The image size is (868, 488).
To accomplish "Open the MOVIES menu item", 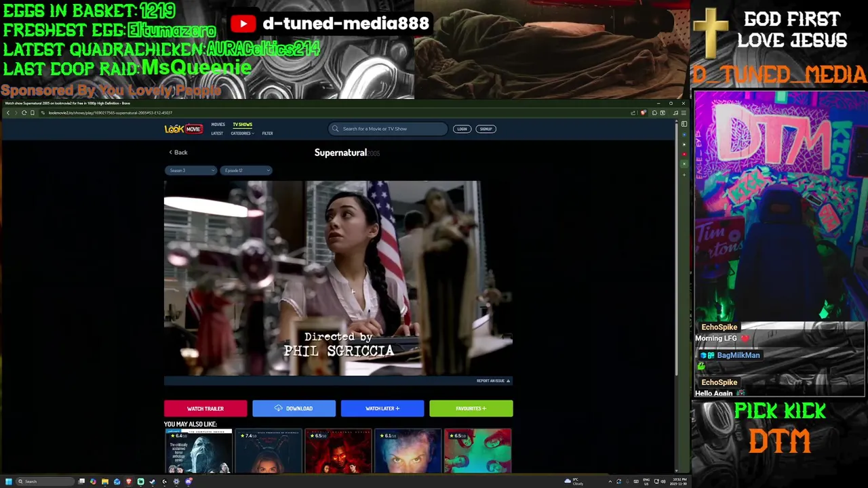I will click(x=218, y=125).
